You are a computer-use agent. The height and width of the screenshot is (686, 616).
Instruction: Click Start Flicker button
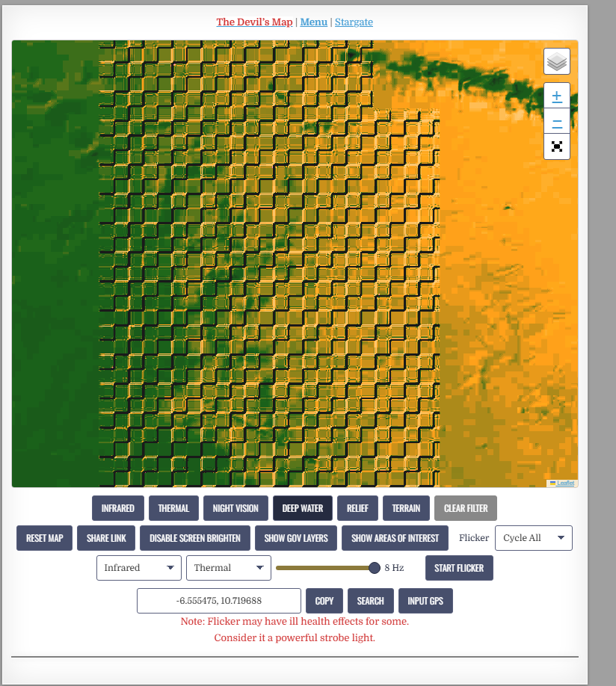coord(459,568)
